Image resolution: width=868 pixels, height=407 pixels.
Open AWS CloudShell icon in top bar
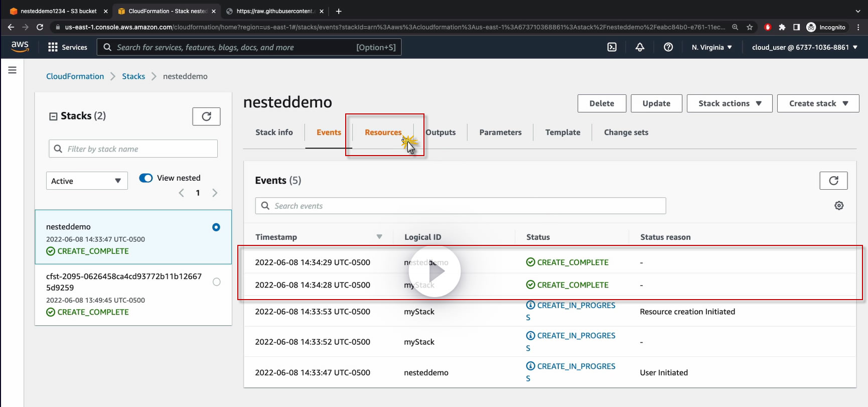(x=612, y=47)
